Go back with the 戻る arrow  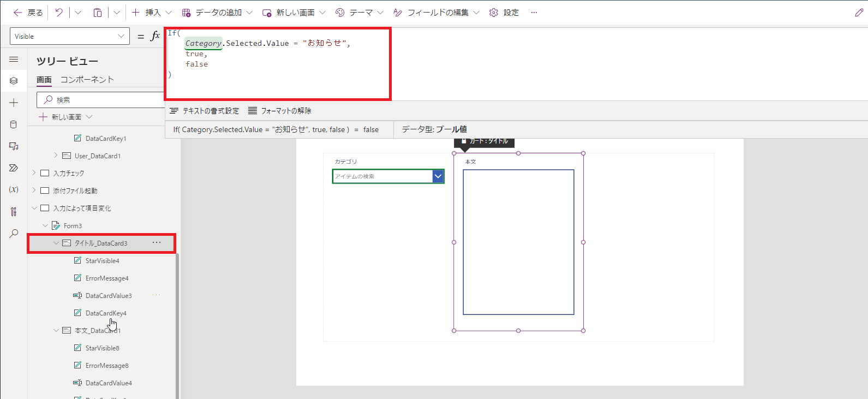click(x=28, y=13)
